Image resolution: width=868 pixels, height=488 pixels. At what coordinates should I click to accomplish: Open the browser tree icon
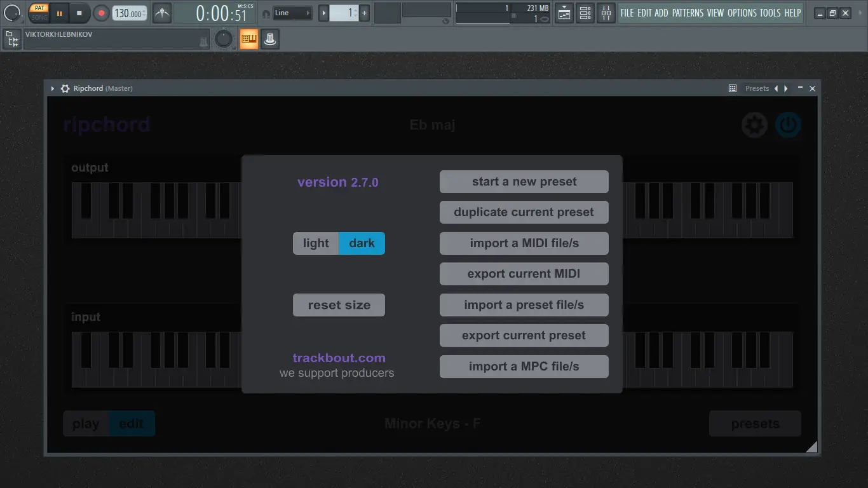[x=11, y=39]
